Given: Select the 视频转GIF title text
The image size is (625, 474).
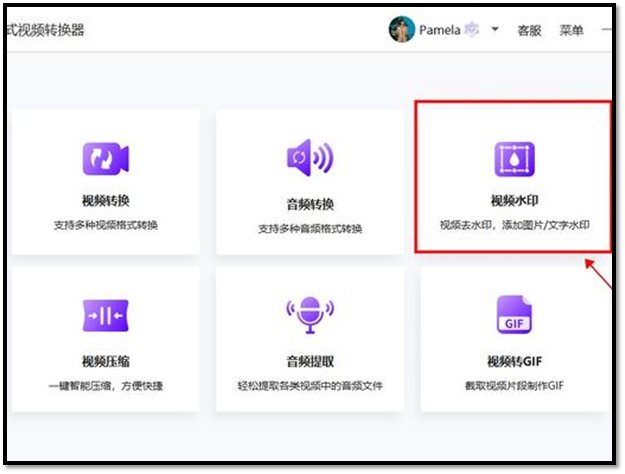Looking at the screenshot, I should [515, 362].
